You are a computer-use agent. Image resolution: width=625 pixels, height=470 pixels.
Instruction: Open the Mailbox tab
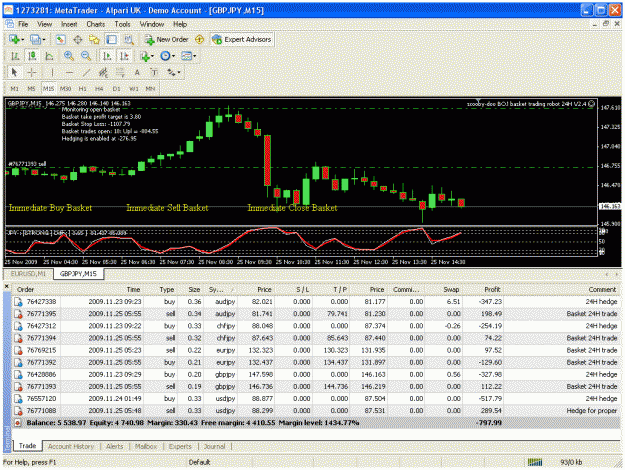pyautogui.click(x=146, y=446)
